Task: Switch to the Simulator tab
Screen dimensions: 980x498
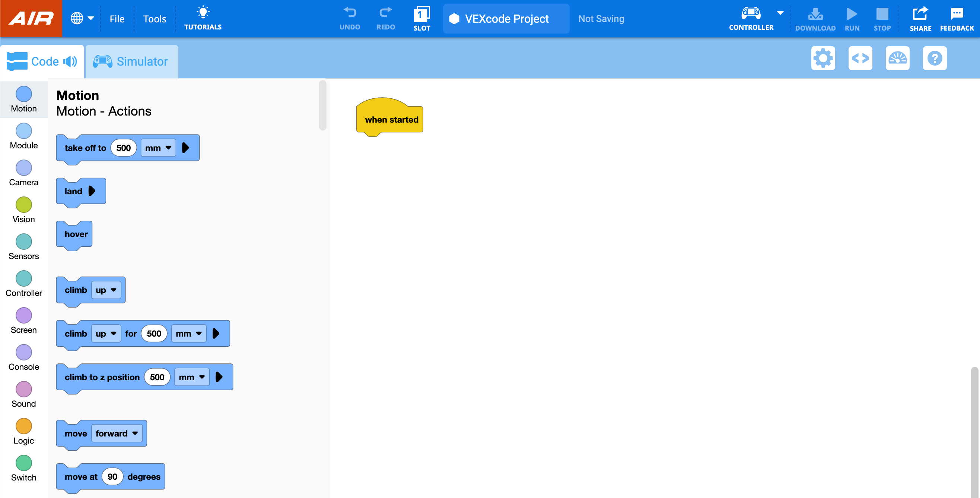Action: point(131,61)
